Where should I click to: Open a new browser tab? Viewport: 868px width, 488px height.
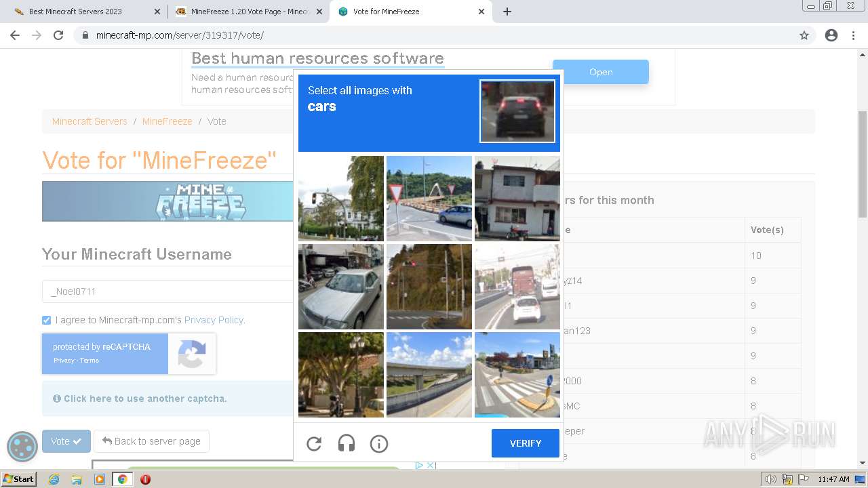pyautogui.click(x=507, y=12)
